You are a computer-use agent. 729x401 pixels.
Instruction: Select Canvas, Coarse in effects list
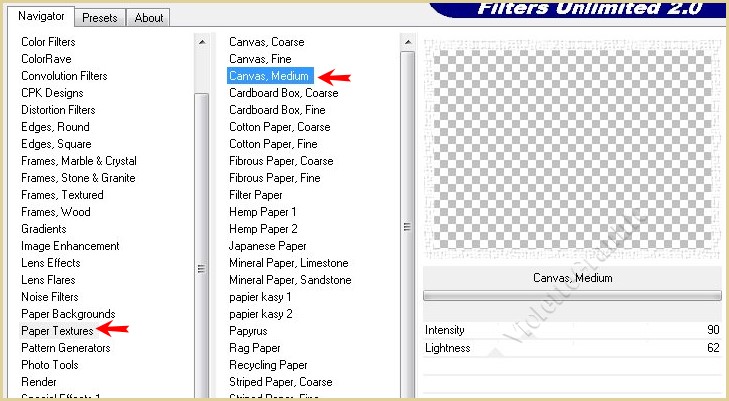pyautogui.click(x=267, y=42)
